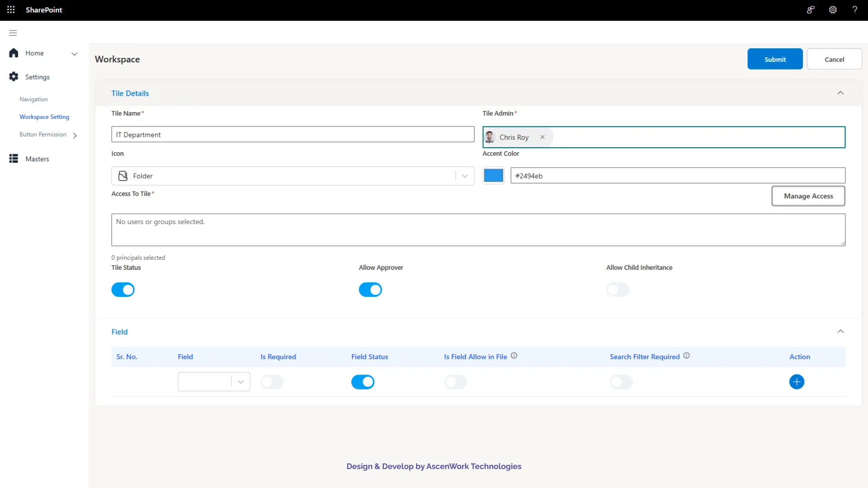This screenshot has width=868, height=488.
Task: Collapse sidebar using the hamburger menu icon
Action: (13, 33)
